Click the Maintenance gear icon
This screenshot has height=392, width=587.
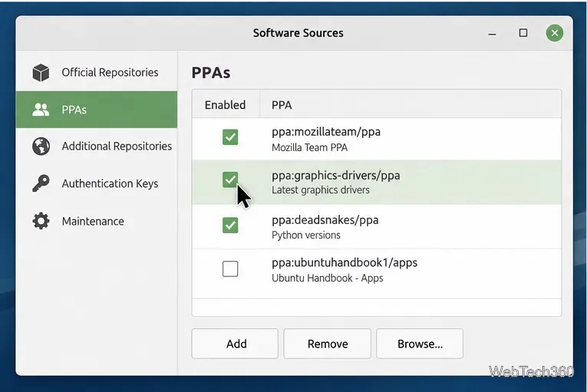(x=41, y=221)
